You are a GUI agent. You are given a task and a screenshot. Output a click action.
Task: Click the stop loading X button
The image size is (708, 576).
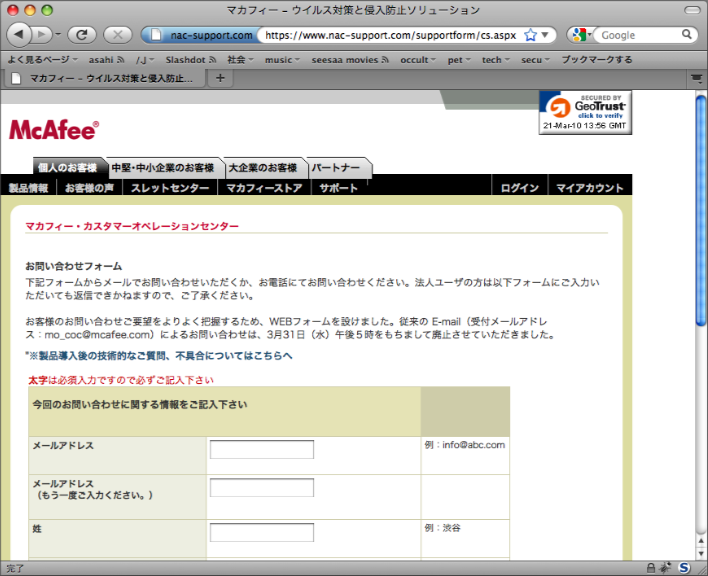tap(117, 35)
